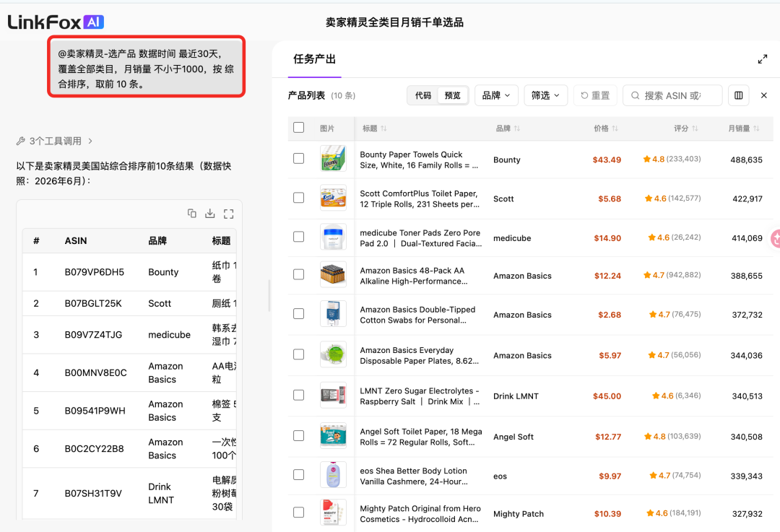Image resolution: width=780 pixels, height=532 pixels.
Task: Click the wrench icon beside 3个工具调用
Action: pos(20,141)
